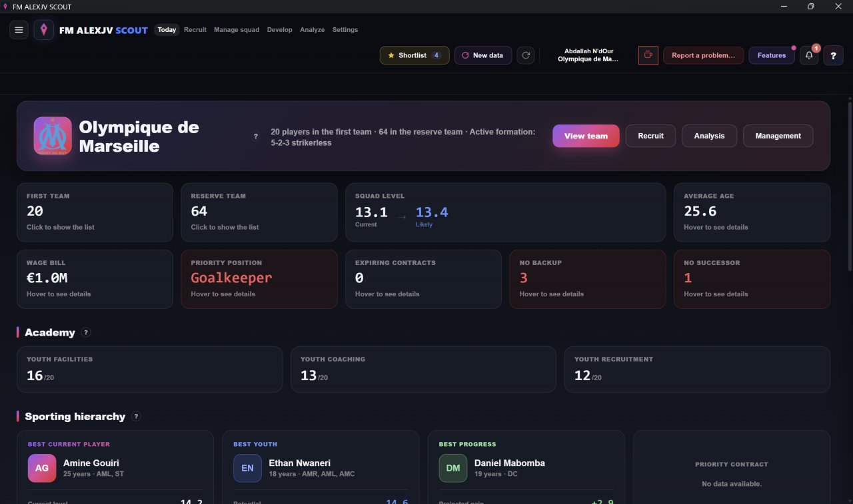Viewport: 853px width, 504px height.
Task: Click the New data button
Action: pos(483,55)
